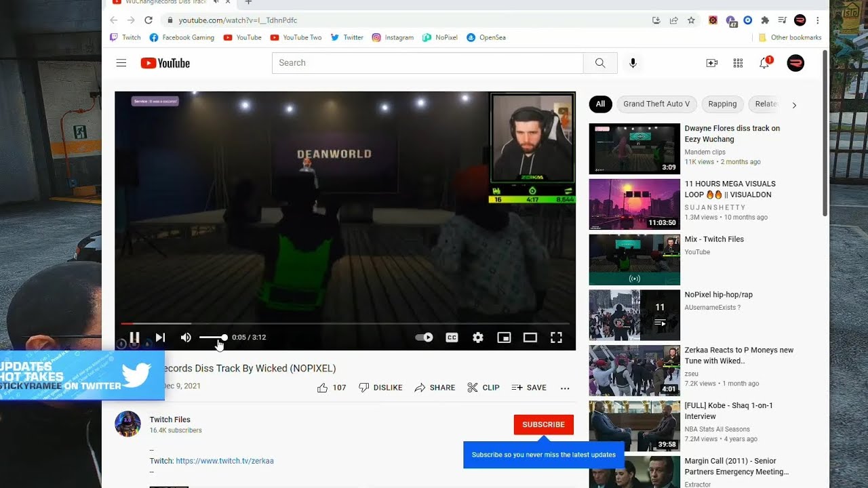Select the Rapping filter chip

pos(722,104)
